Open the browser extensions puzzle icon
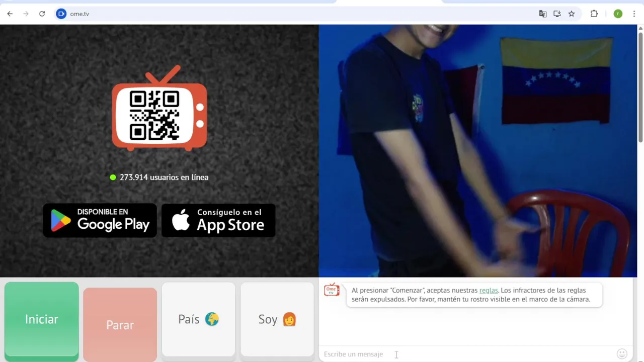 (594, 14)
